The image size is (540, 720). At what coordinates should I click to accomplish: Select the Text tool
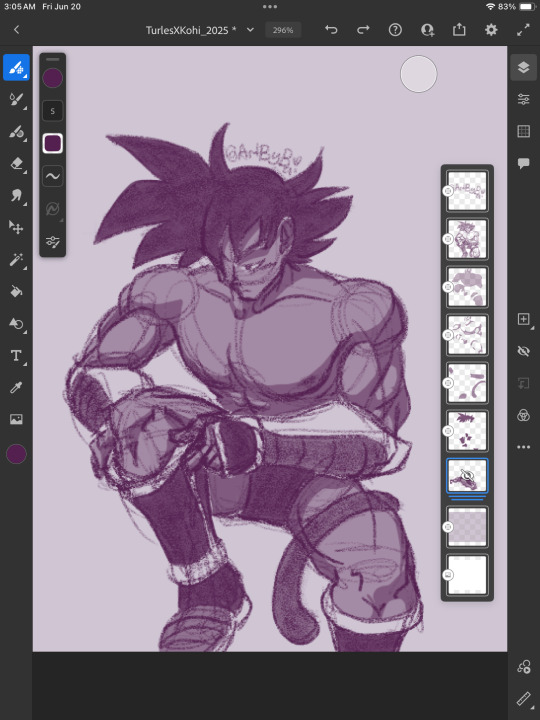tap(17, 355)
